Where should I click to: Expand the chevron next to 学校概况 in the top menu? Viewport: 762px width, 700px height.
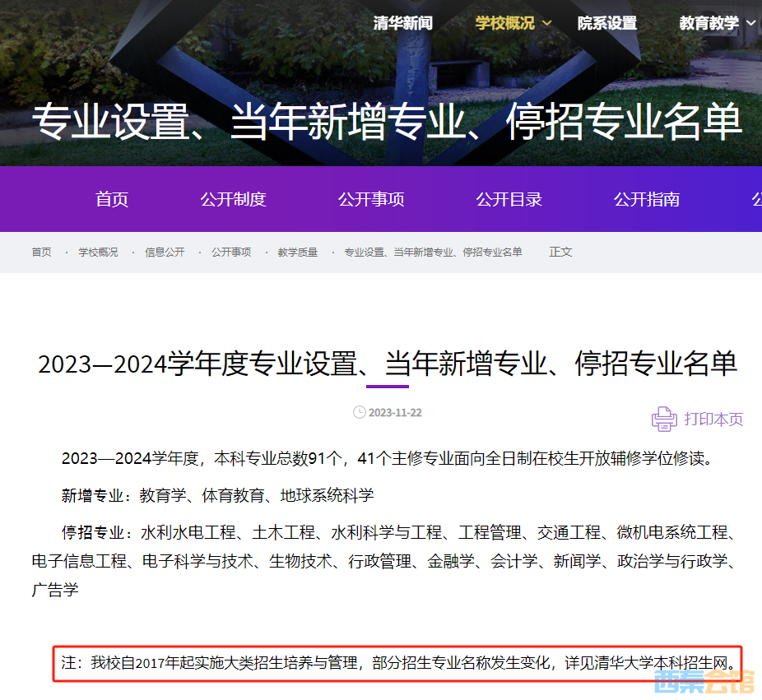click(x=547, y=24)
